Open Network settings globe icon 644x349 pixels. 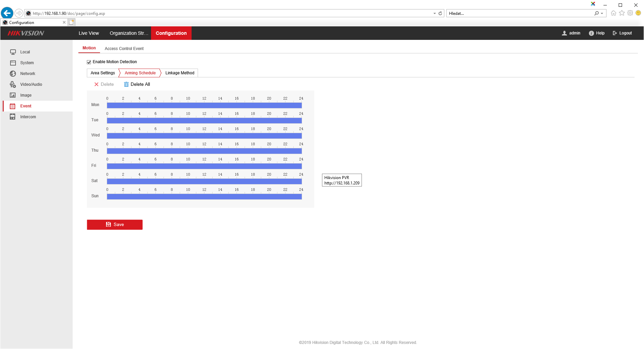(13, 74)
